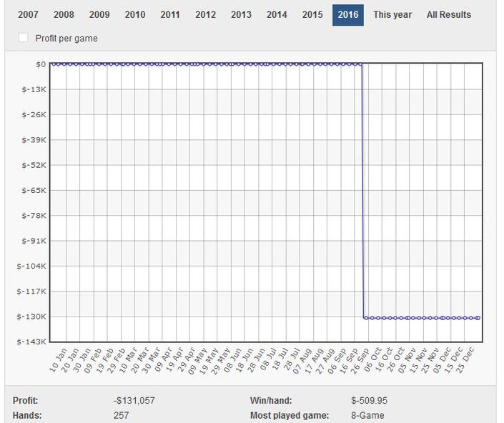Click the last data point at graph's right end
This screenshot has width=504, height=423.
pos(478,318)
